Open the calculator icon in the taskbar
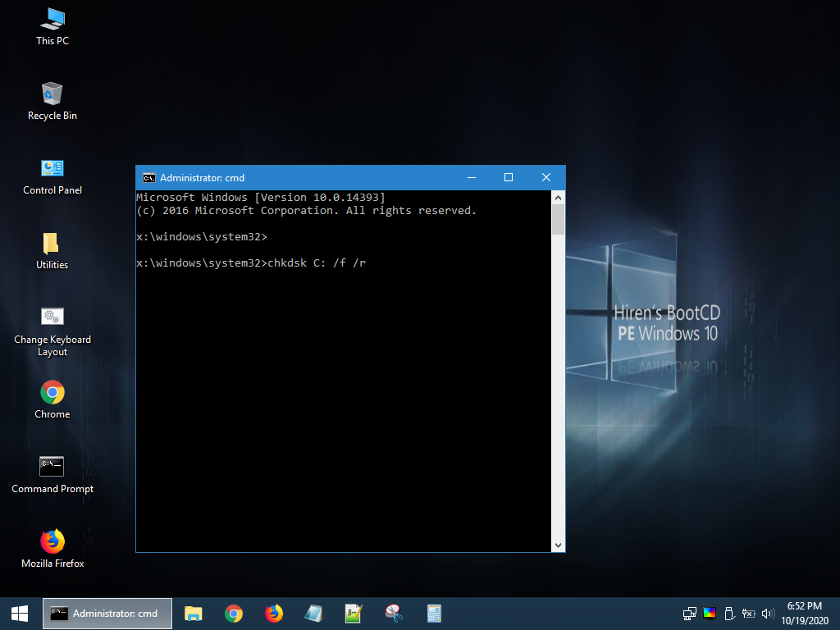 pos(434,614)
